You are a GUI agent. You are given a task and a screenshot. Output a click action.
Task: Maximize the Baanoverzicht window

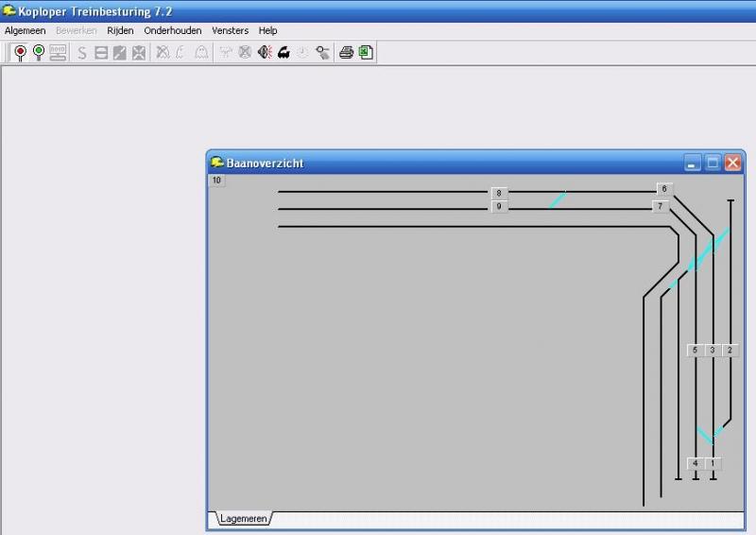point(713,164)
